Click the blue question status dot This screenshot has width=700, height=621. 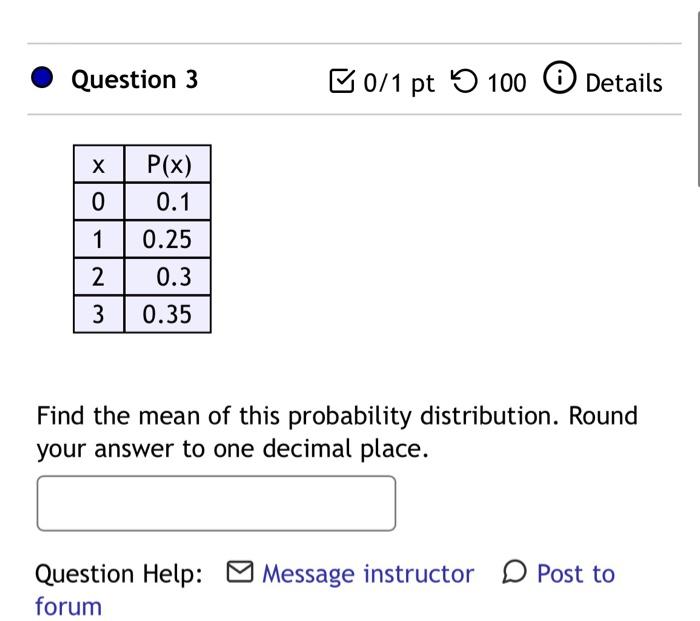(x=42, y=77)
